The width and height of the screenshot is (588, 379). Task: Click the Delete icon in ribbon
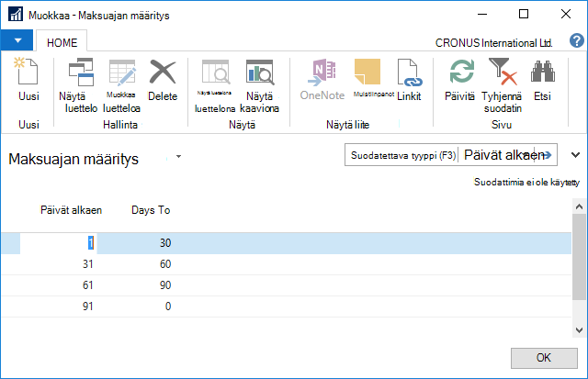click(163, 72)
